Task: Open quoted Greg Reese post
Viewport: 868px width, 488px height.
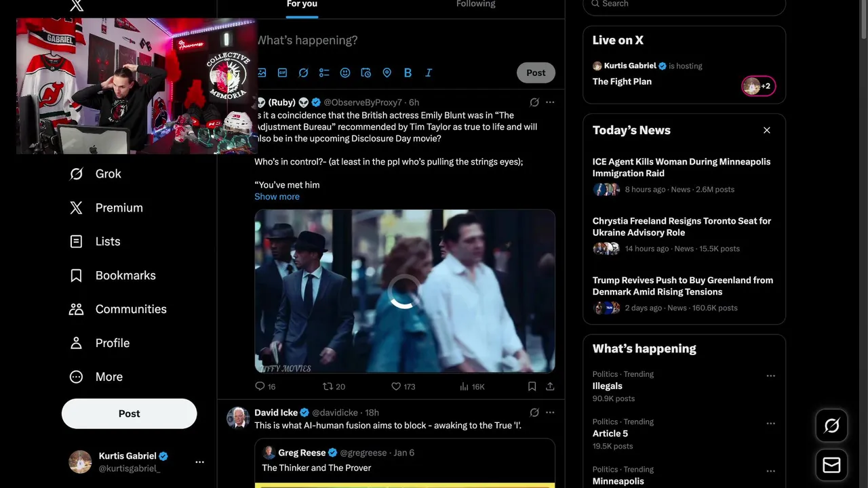Action: (x=405, y=464)
